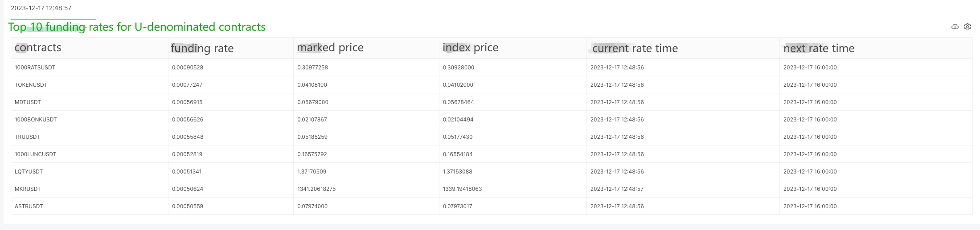
Task: Click the timestamp 2023-12-17 12:48:57 at top
Action: pyautogui.click(x=41, y=8)
